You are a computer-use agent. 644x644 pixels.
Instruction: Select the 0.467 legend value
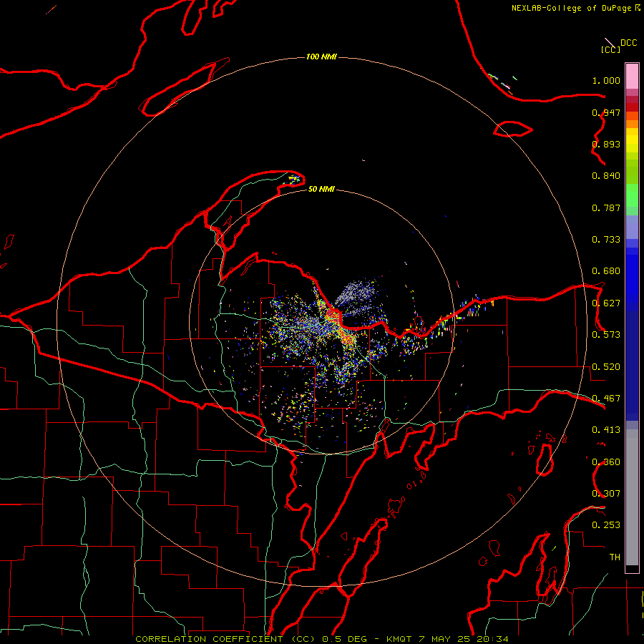(x=606, y=399)
